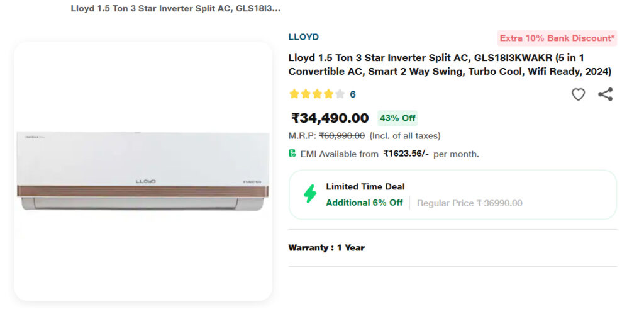Open the ratings count "6" link
The height and width of the screenshot is (309, 644).
(353, 94)
